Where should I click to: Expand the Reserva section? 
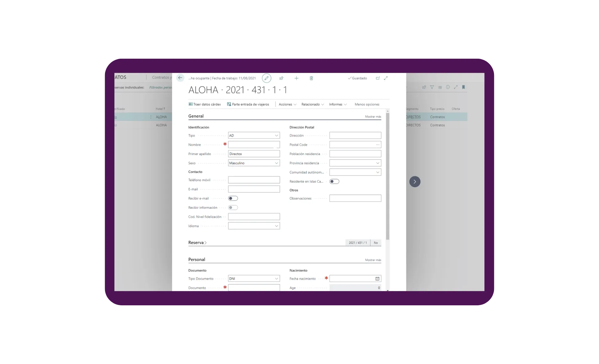(197, 243)
